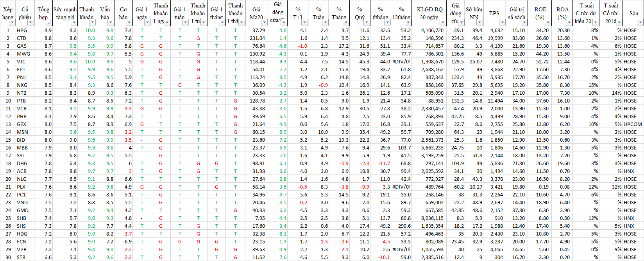Expand the Giá 1 ngày filter dropdown
Screen dimensions: 644x261
tap(147, 22)
